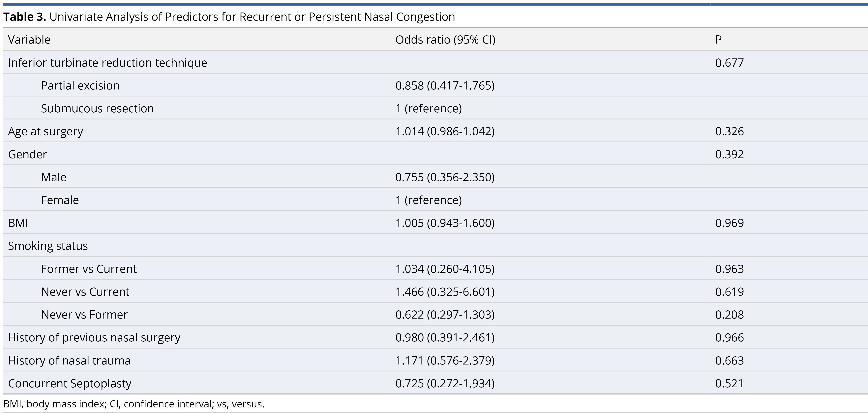Click the Never vs Former P value 0.208
Screen dimensions: 868x413
(x=729, y=315)
